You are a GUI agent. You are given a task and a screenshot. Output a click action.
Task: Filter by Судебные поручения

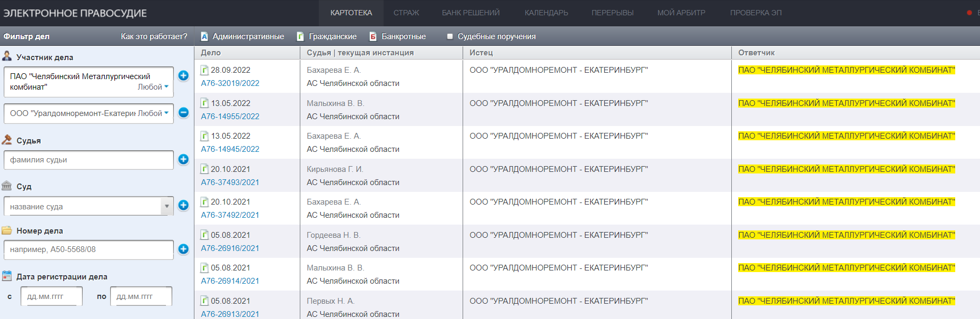(491, 36)
